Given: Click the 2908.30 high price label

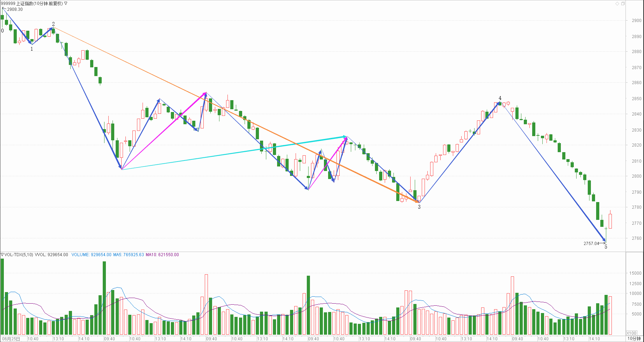Looking at the screenshot, I should tap(15, 9).
